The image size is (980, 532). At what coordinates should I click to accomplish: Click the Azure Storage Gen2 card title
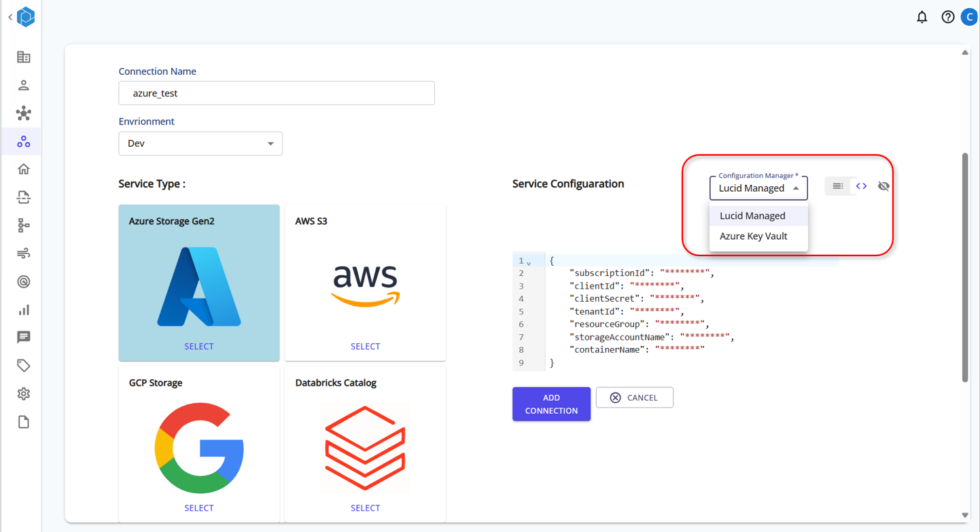[x=172, y=221]
